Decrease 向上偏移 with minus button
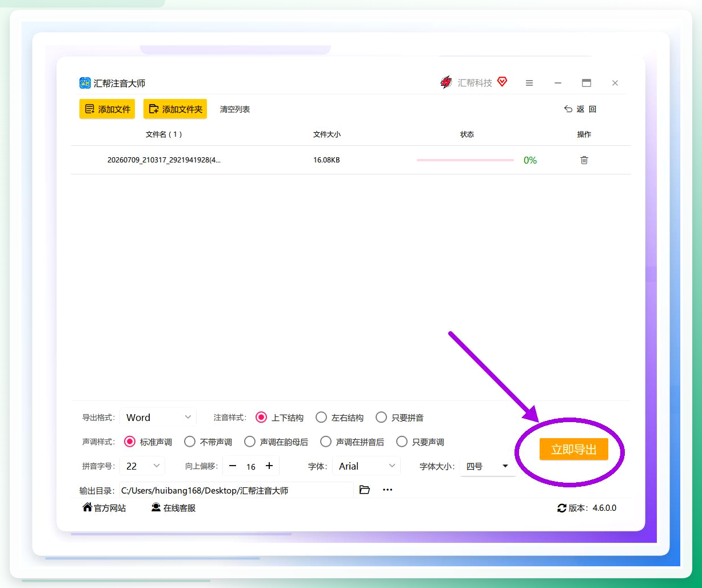 (x=233, y=466)
